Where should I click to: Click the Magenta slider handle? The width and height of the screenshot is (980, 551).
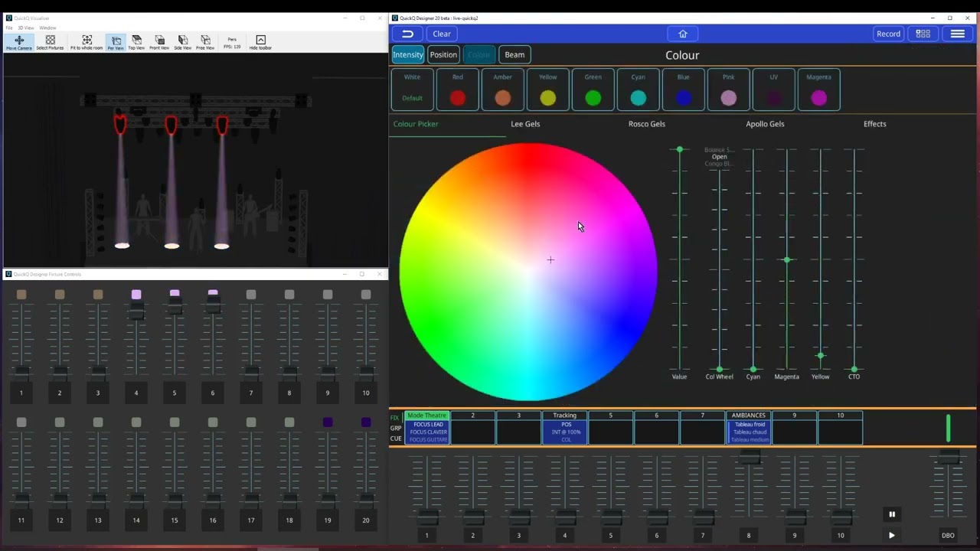[x=787, y=260]
